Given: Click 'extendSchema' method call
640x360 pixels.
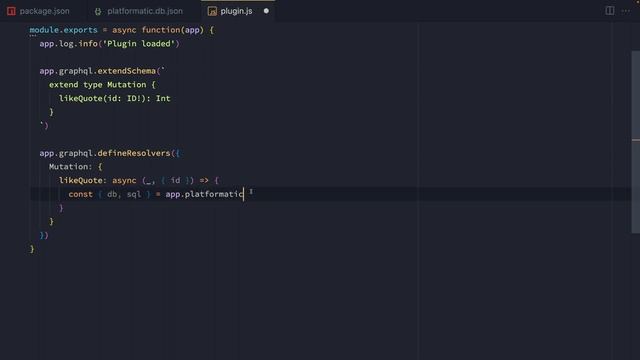Looking at the screenshot, I should (x=127, y=71).
